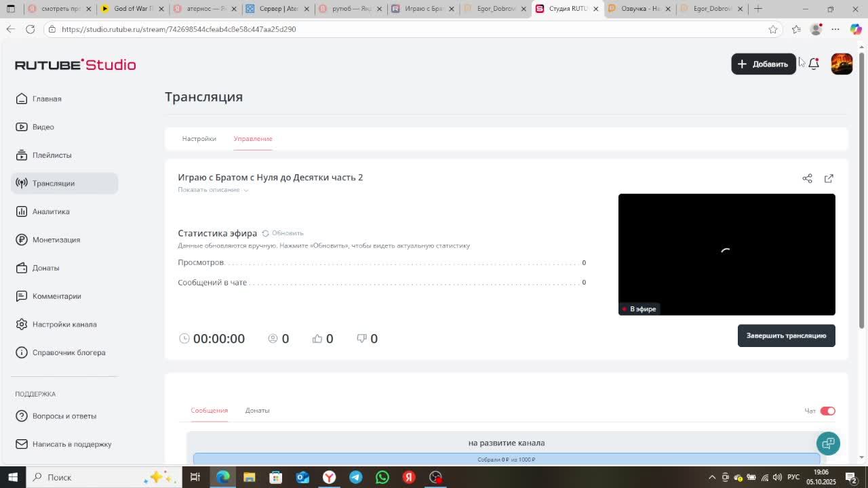Click the на развитие канала heading
Screen dimensions: 868x488
[x=506, y=443]
